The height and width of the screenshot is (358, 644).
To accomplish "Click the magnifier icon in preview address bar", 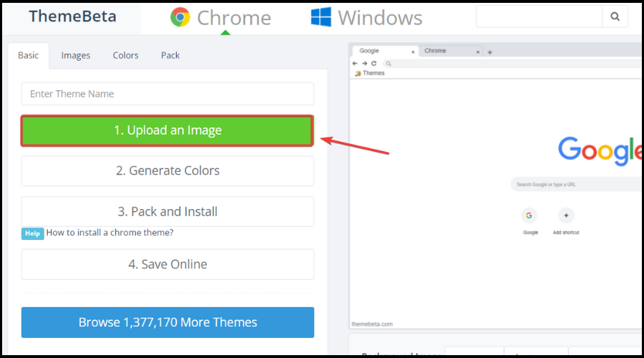I will pyautogui.click(x=389, y=64).
